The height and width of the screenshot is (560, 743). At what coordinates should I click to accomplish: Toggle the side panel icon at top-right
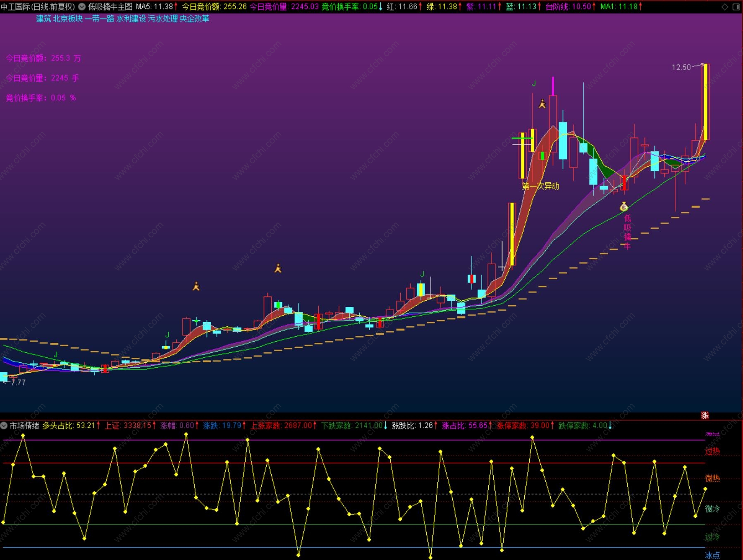click(736, 7)
